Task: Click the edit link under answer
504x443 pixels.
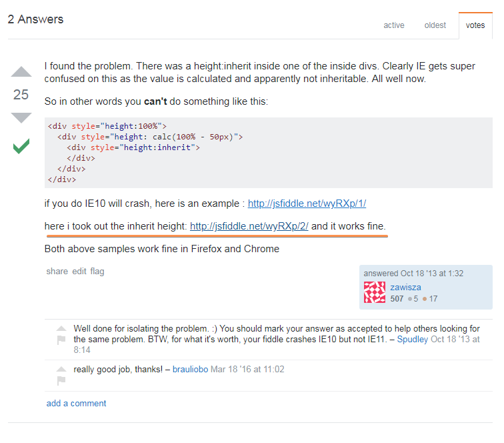Action: click(79, 272)
